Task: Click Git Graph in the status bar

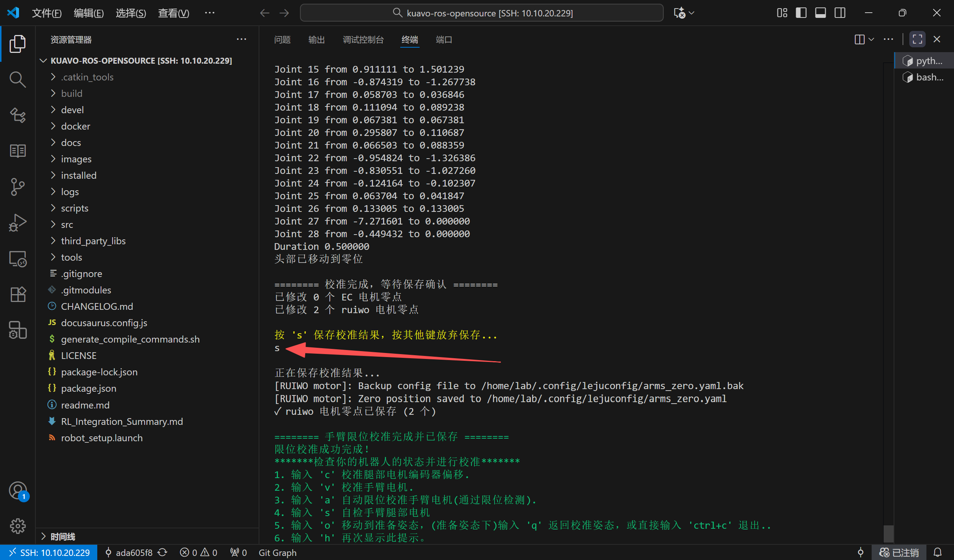Action: pos(277,553)
